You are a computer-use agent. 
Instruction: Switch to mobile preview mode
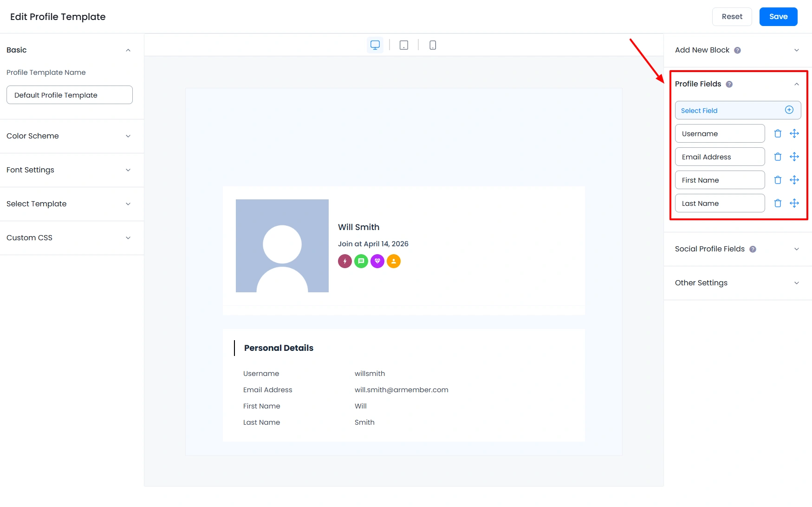click(x=433, y=45)
